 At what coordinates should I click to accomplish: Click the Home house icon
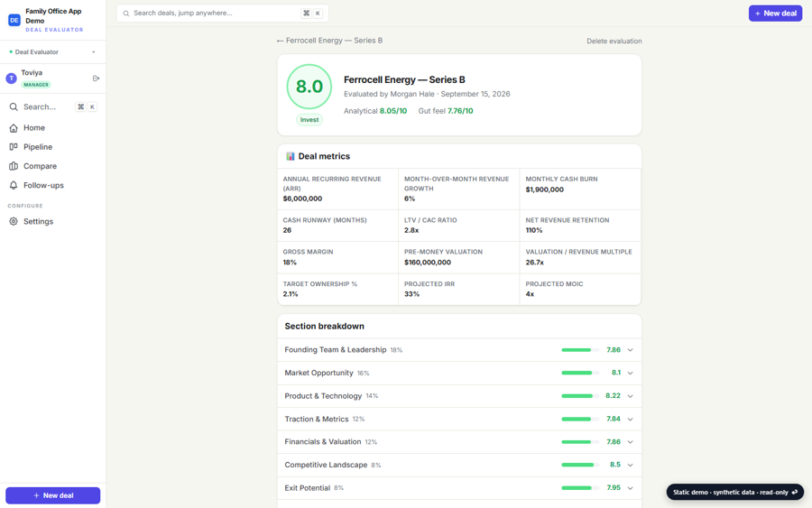point(14,128)
